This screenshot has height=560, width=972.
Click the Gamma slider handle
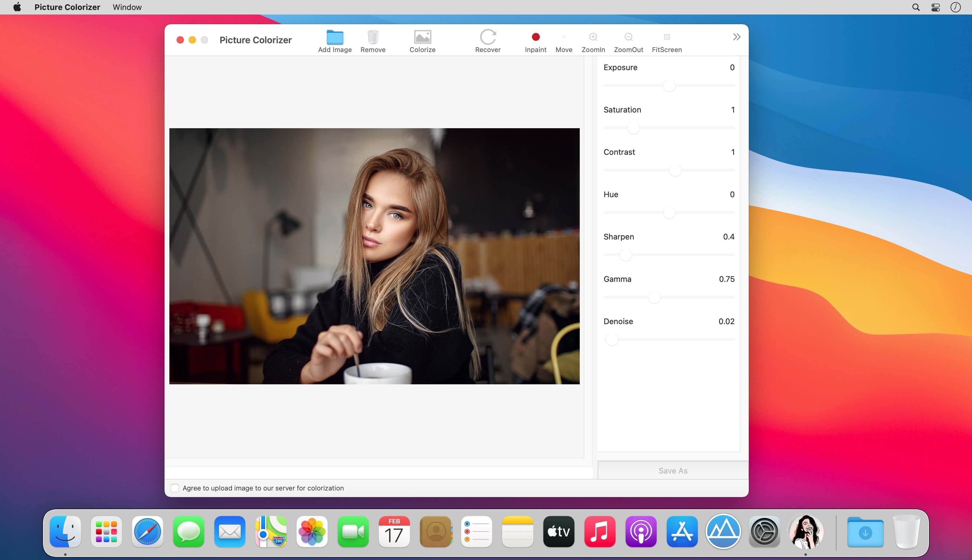pos(654,297)
